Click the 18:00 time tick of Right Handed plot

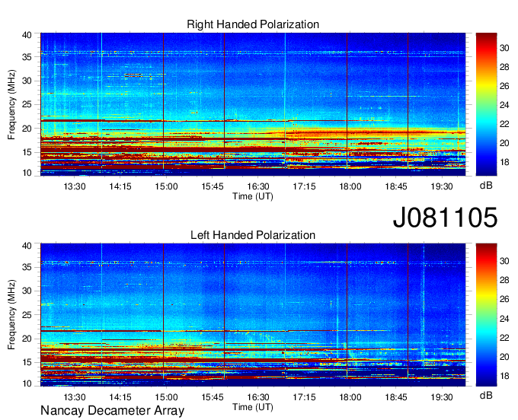[x=350, y=186]
